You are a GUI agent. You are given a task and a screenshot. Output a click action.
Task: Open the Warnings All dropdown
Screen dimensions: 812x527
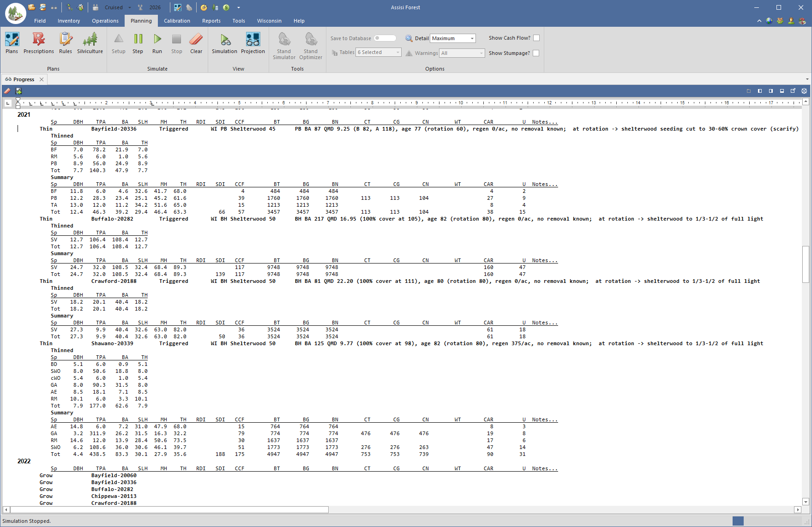(x=462, y=53)
